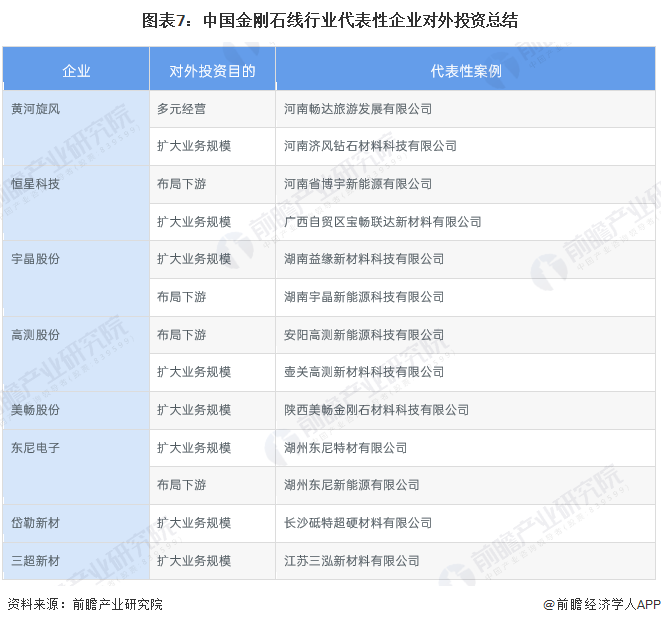Click the 多元经营 investment purpose cell
This screenshot has height=625, width=661.
(x=181, y=108)
